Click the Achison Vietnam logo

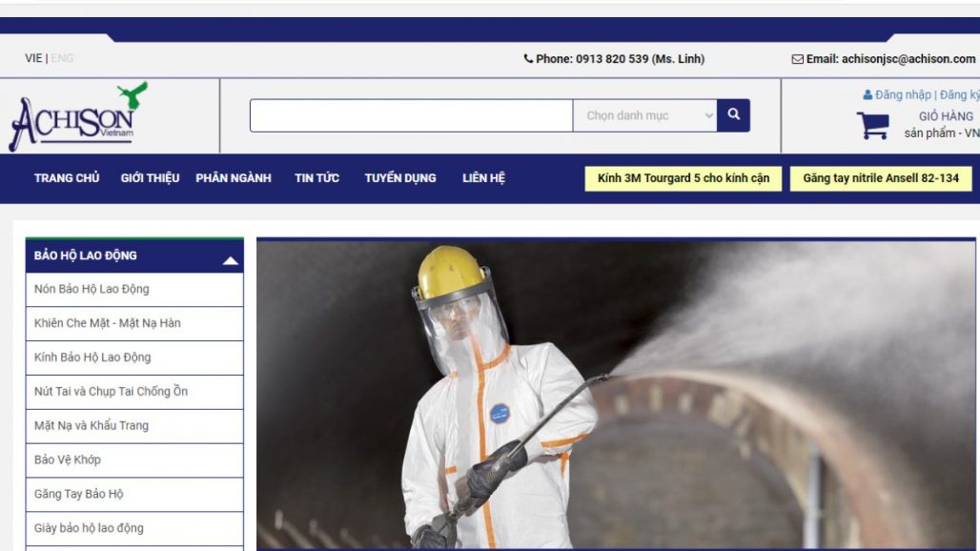(x=78, y=116)
